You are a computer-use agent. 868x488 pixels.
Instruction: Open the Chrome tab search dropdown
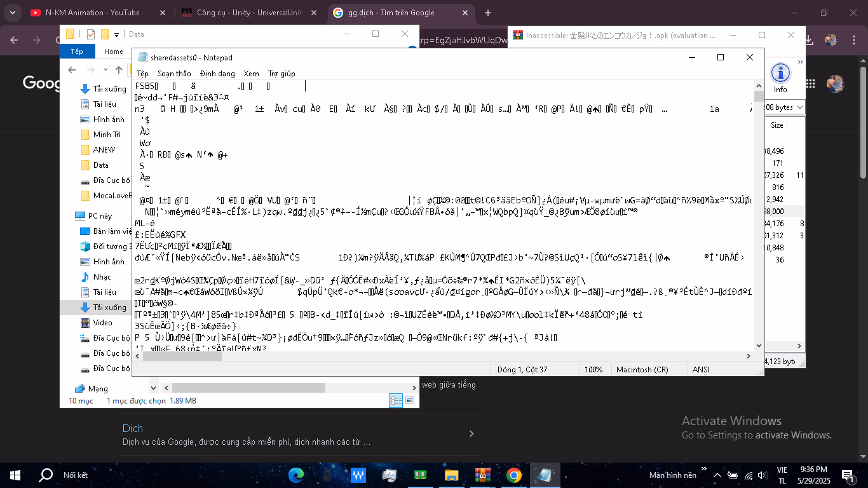point(13,13)
